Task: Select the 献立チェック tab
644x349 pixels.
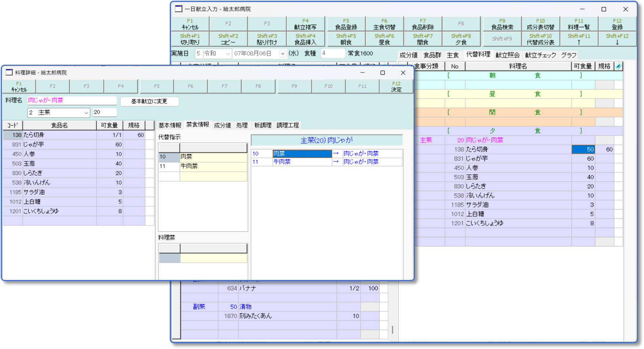Action: [540, 55]
